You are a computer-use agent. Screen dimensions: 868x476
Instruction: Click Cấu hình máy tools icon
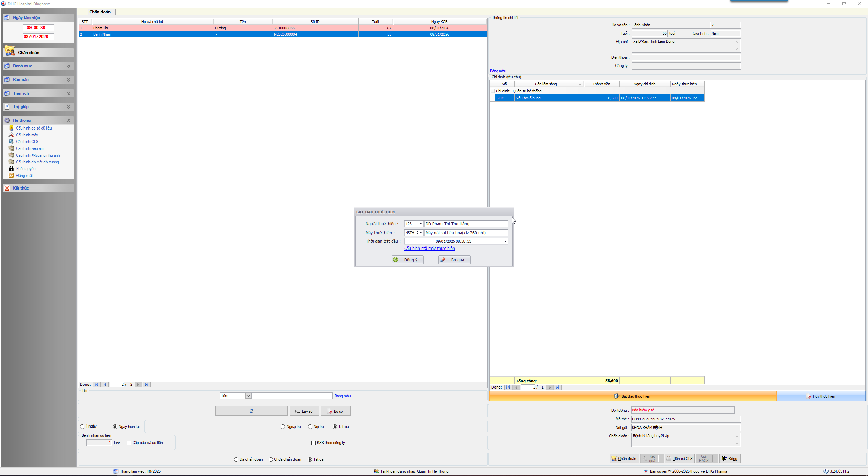pos(11,135)
